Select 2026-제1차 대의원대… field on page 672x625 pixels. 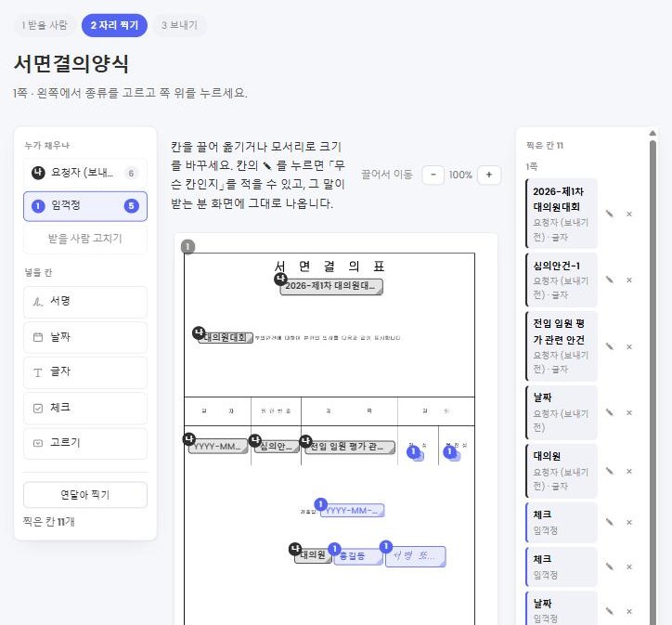pos(331,286)
